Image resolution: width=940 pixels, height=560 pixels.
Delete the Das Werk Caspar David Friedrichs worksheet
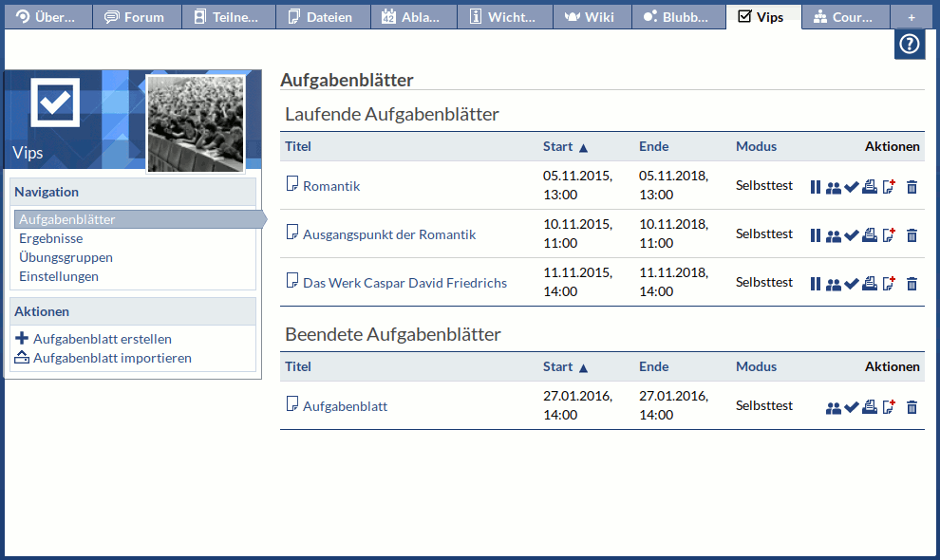912,284
